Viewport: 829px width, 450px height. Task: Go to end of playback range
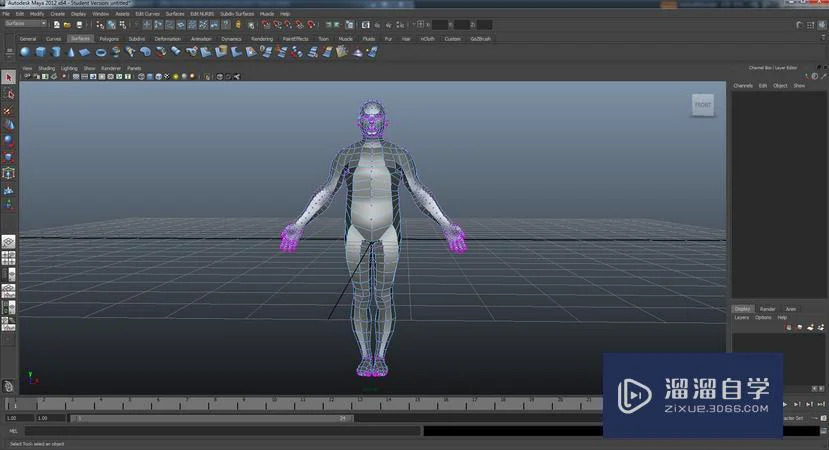tap(821, 405)
